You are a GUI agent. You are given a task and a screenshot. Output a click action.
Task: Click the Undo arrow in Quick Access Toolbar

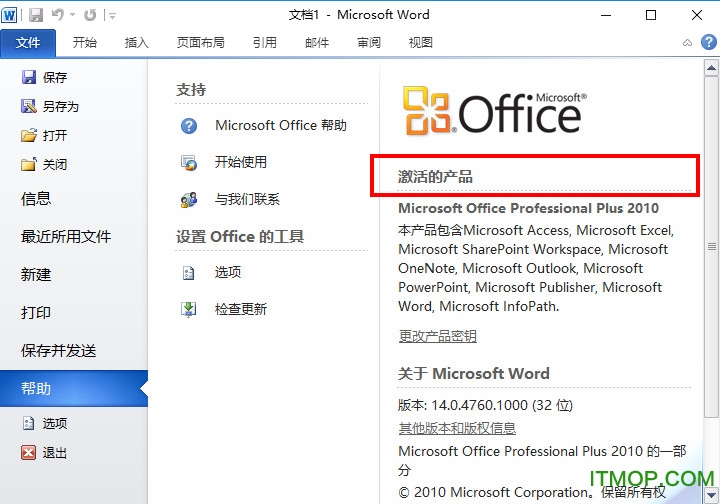coord(58,15)
